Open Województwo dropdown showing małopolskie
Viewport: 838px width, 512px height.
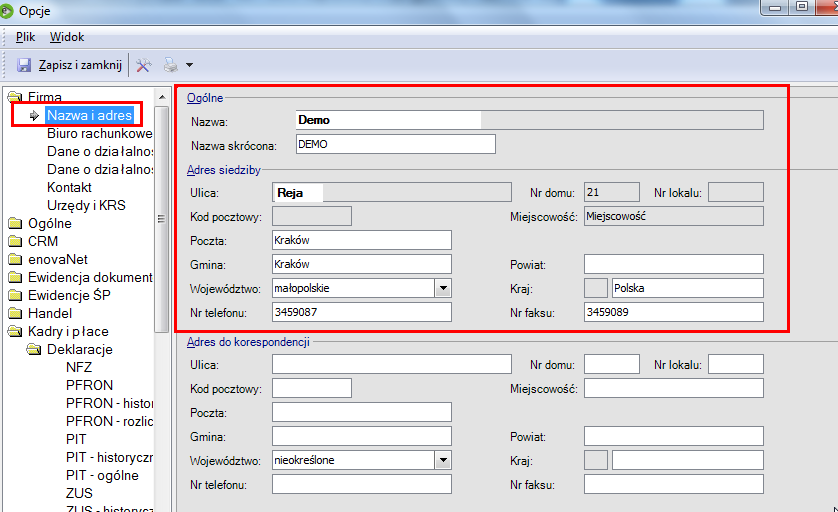pos(443,288)
